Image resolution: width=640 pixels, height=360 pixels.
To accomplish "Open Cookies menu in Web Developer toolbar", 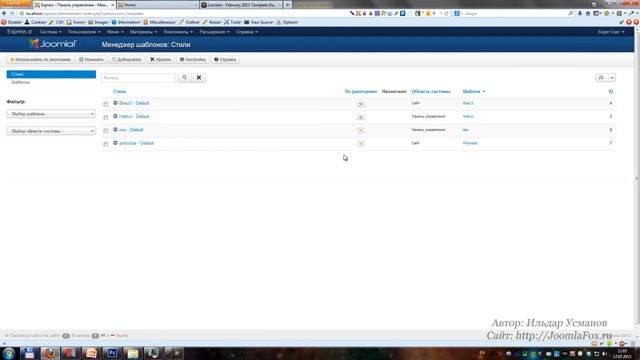I will [x=36, y=22].
